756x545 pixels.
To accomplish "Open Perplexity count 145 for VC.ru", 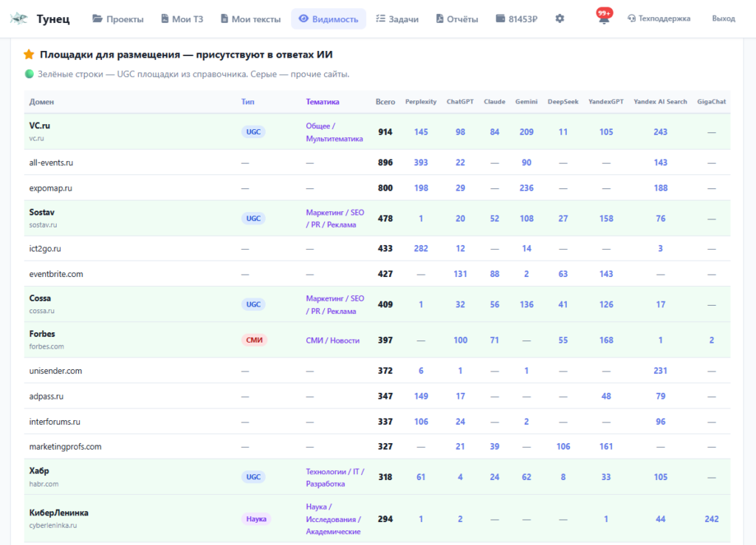I will [x=421, y=131].
